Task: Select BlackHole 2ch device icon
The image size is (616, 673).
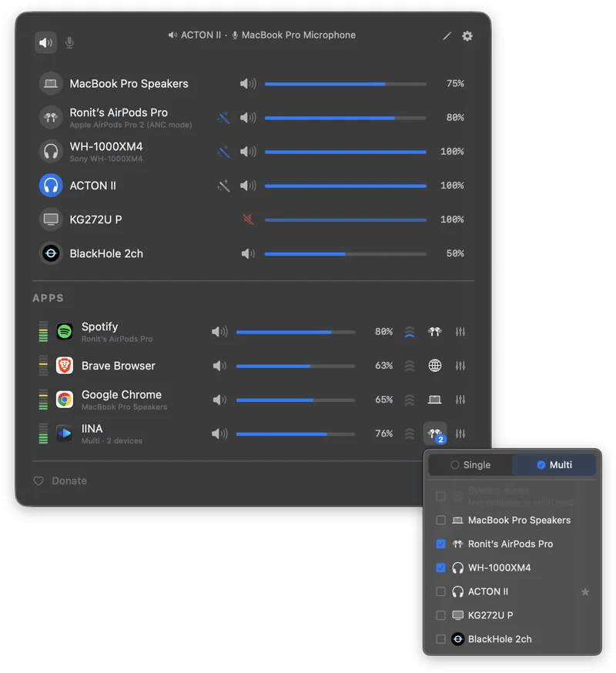Action: (x=51, y=253)
